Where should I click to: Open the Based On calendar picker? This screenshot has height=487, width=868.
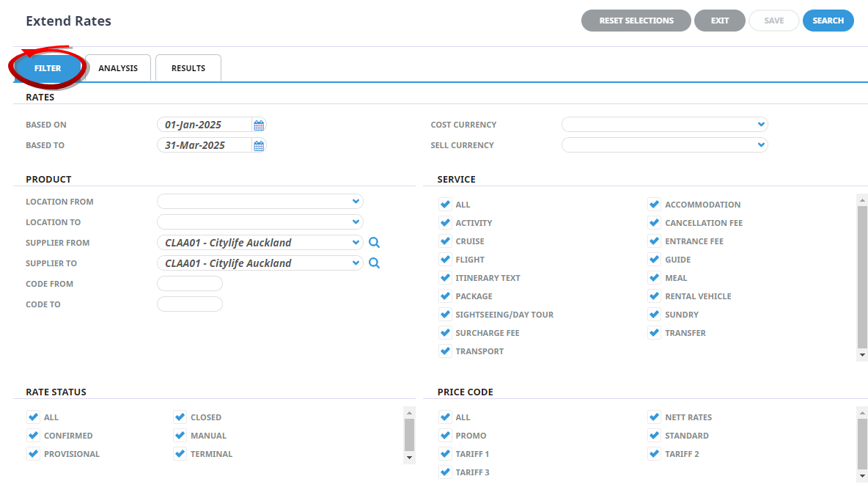(x=259, y=125)
